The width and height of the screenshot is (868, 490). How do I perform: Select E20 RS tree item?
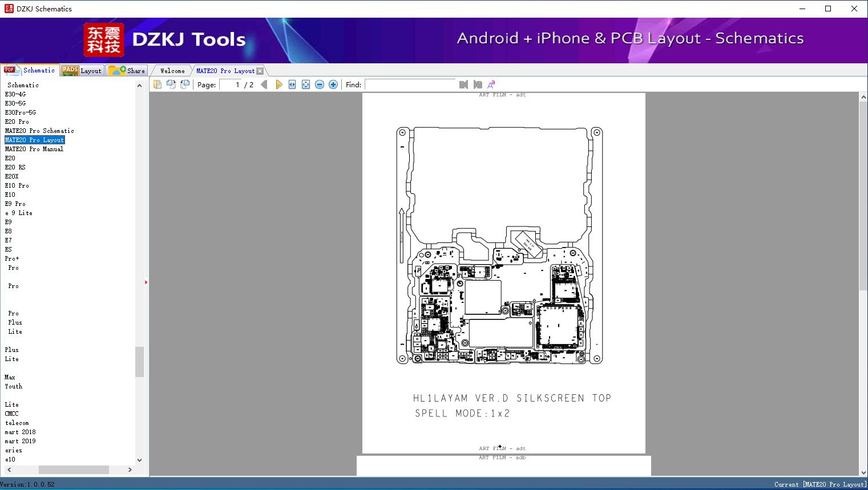(x=15, y=167)
